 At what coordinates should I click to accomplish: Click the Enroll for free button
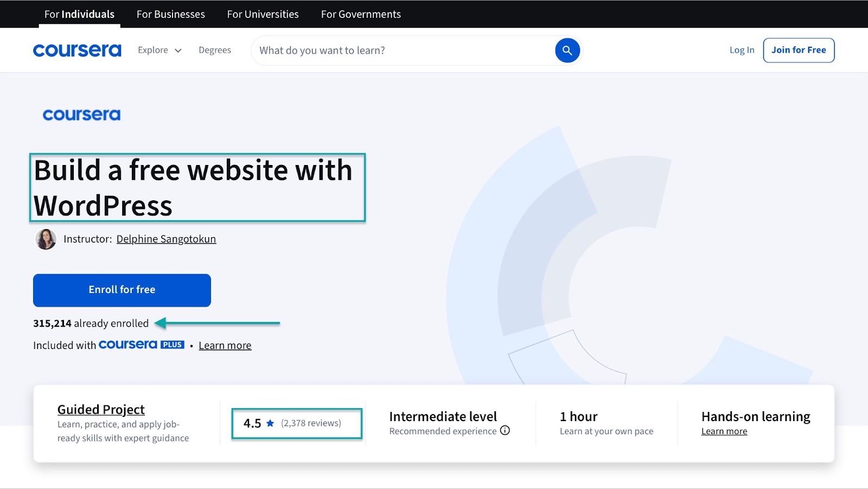pyautogui.click(x=122, y=290)
